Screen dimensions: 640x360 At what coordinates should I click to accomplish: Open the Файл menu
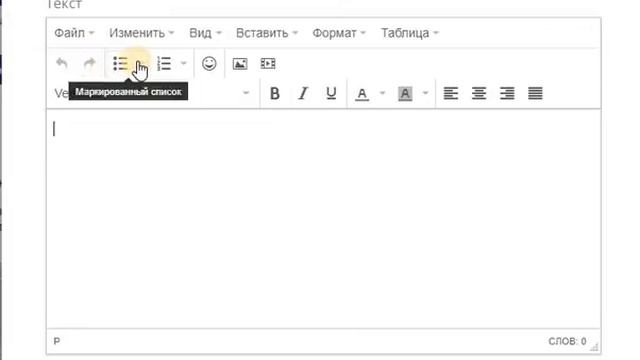(74, 33)
